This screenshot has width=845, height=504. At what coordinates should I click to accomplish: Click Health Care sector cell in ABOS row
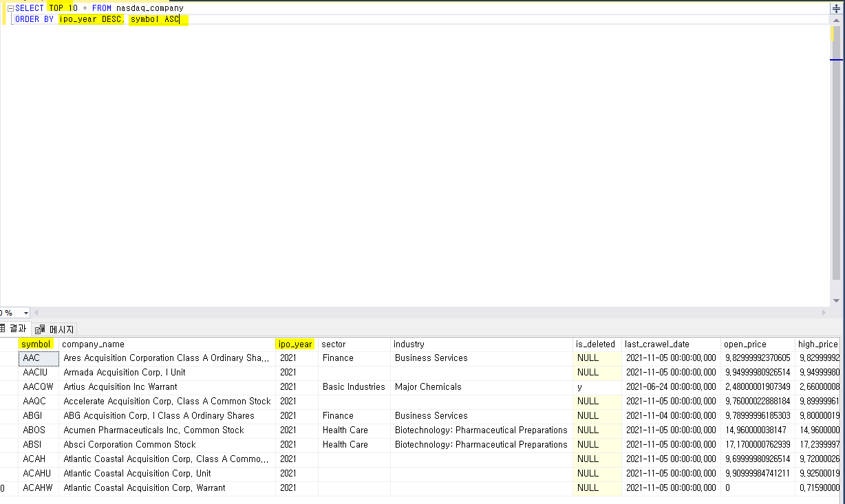pos(354,430)
